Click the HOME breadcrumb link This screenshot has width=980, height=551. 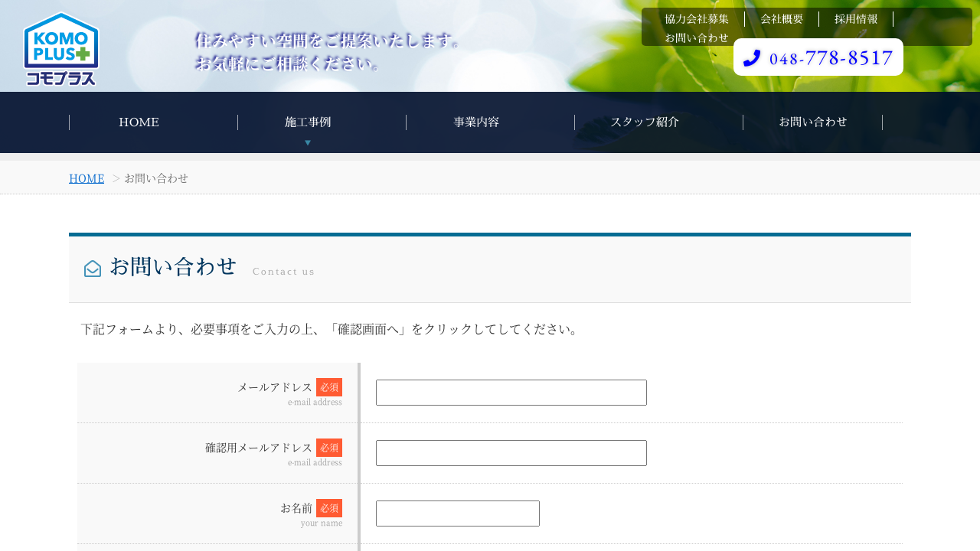[x=87, y=178]
